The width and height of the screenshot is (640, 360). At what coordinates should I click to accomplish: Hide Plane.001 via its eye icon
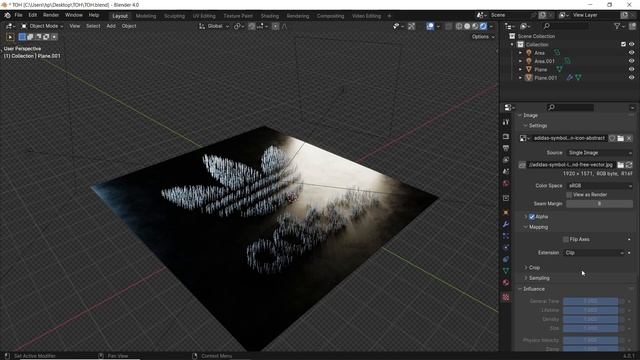pos(631,78)
